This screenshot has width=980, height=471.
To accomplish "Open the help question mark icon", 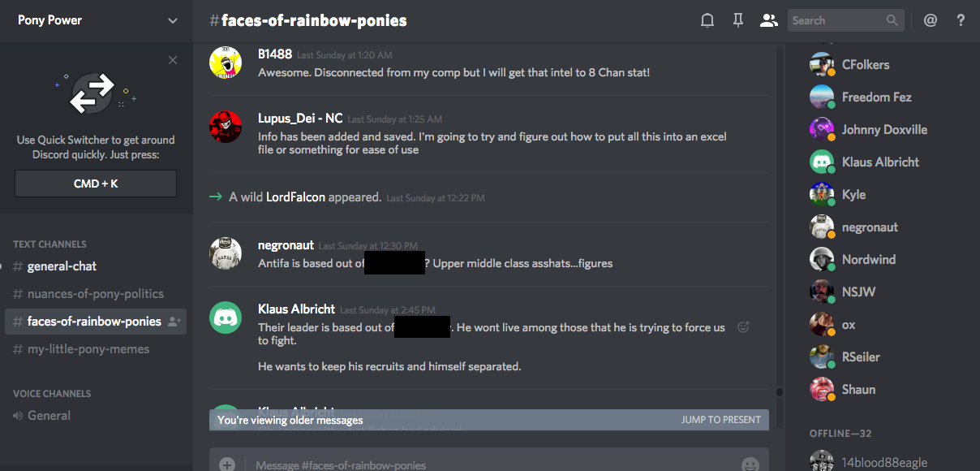I will (961, 20).
